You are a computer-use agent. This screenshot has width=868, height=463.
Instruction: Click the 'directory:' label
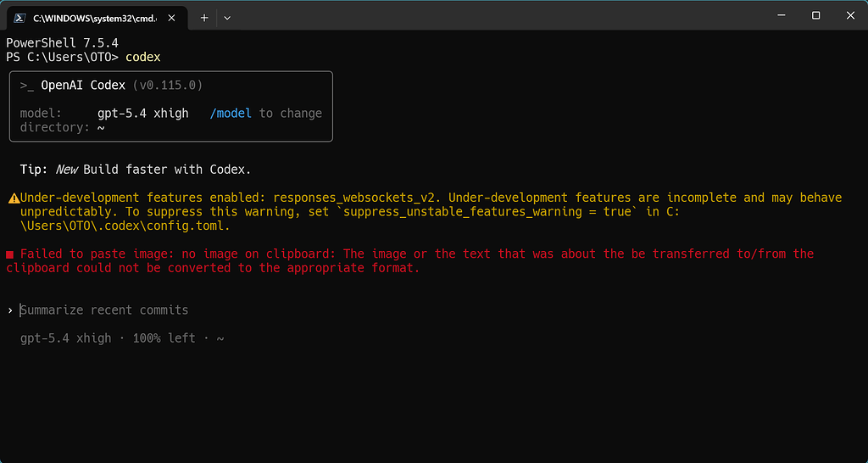(x=55, y=127)
